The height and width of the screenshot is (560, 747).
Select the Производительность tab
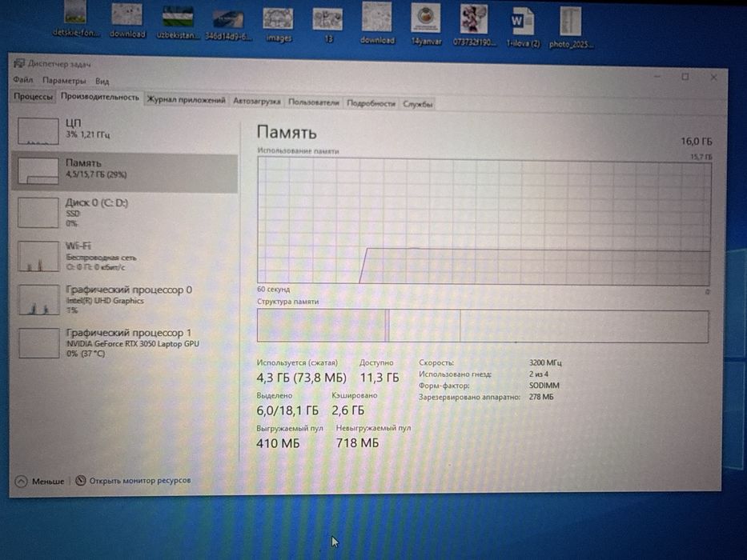coord(100,97)
